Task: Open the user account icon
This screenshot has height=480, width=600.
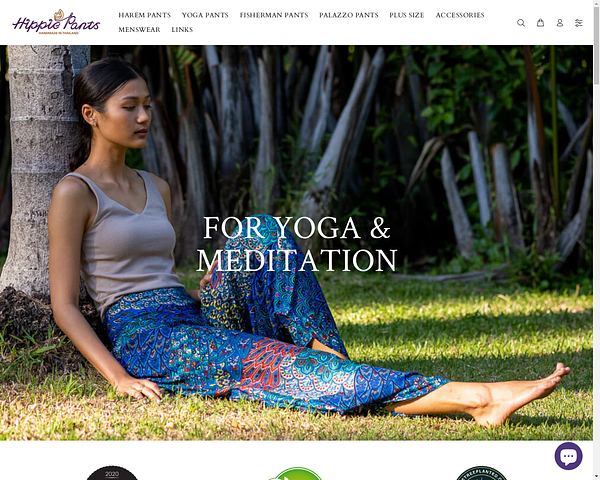Action: tap(559, 23)
